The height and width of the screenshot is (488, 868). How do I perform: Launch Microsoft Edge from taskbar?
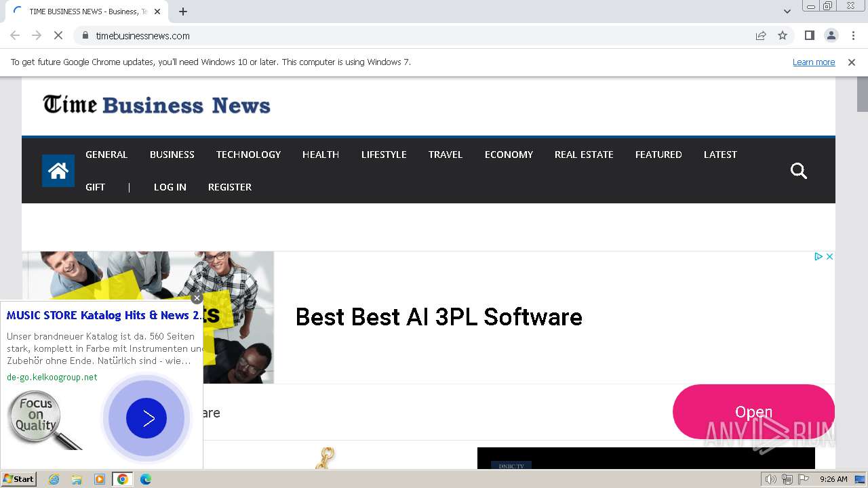click(x=146, y=479)
